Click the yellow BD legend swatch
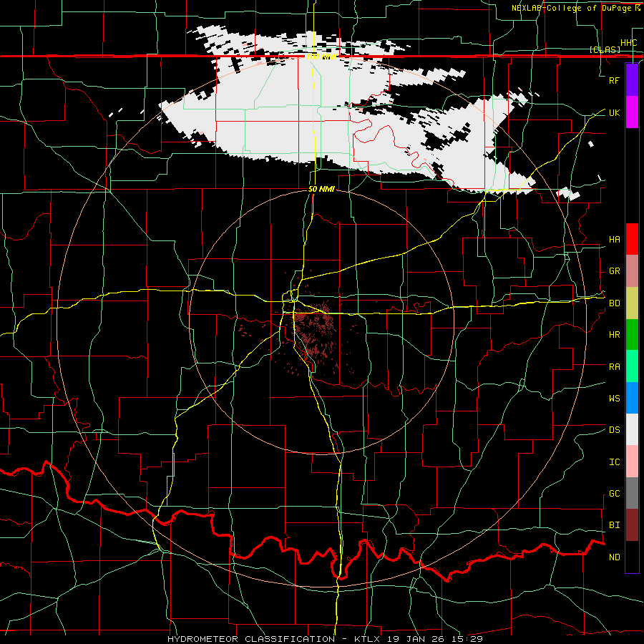 [632, 303]
